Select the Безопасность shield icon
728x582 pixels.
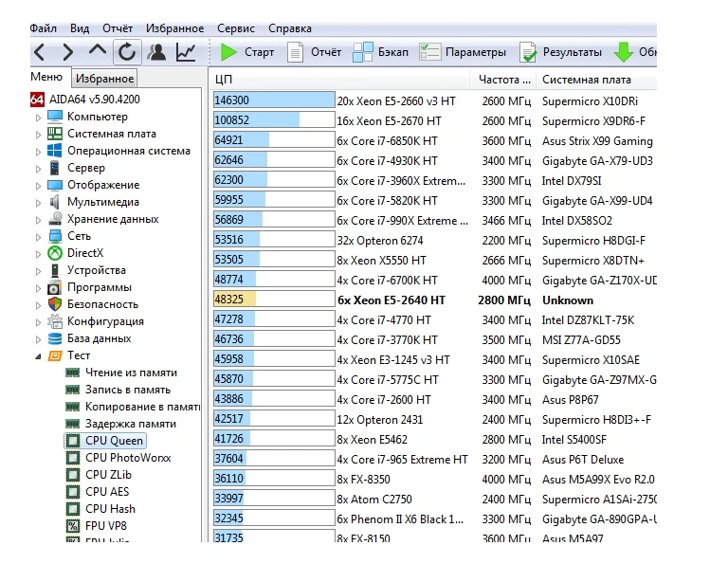[55, 304]
